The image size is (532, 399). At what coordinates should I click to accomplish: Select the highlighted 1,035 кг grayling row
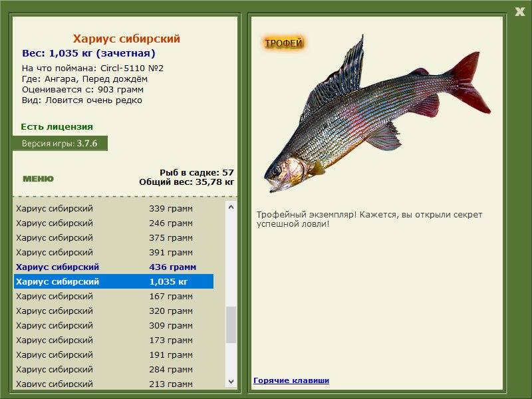click(x=114, y=281)
